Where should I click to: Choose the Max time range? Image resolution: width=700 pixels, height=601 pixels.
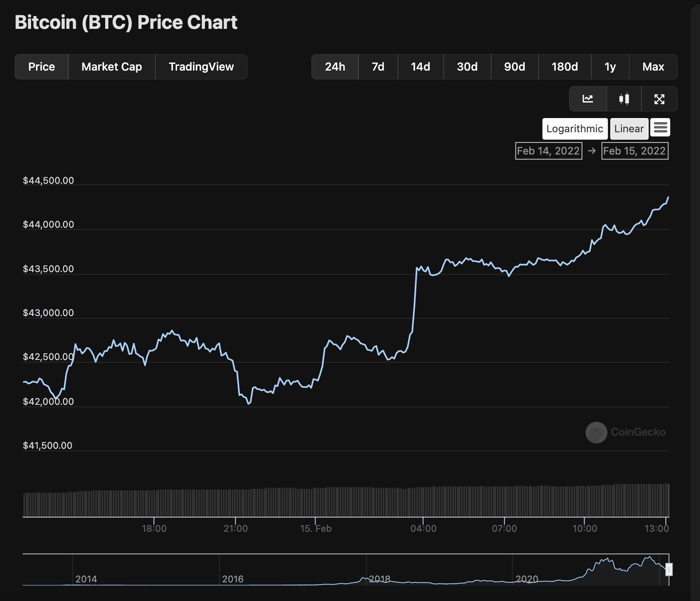653,67
